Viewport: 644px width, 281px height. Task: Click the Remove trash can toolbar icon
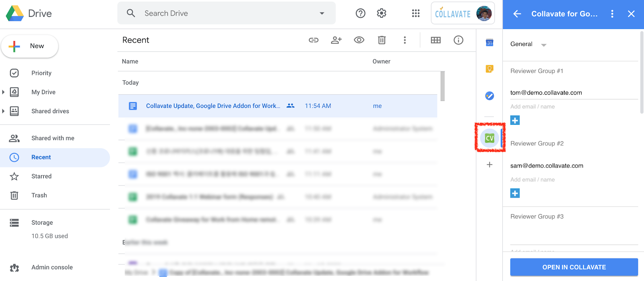point(382,40)
